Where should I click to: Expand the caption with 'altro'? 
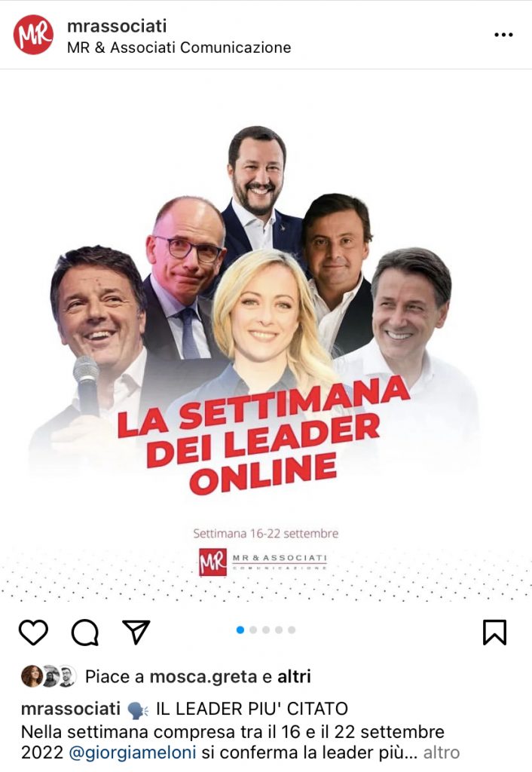tap(441, 753)
